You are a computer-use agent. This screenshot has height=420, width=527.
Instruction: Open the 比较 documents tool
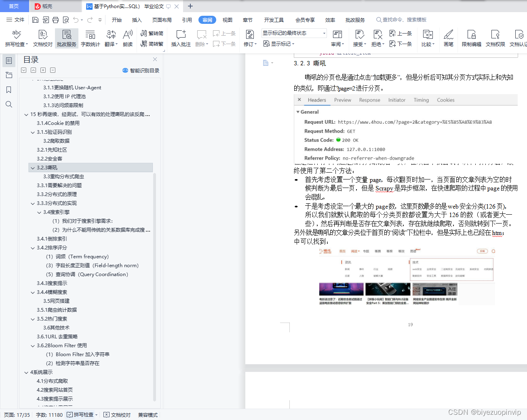tap(428, 38)
